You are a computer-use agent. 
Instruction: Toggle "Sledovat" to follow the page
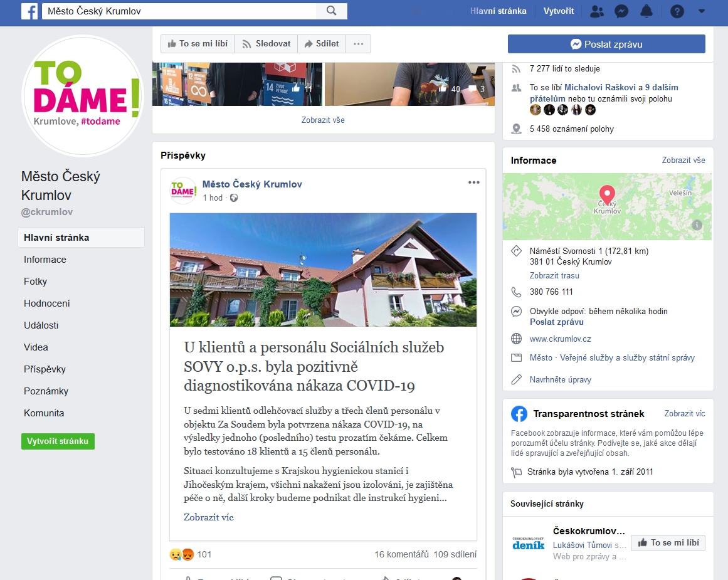(266, 44)
